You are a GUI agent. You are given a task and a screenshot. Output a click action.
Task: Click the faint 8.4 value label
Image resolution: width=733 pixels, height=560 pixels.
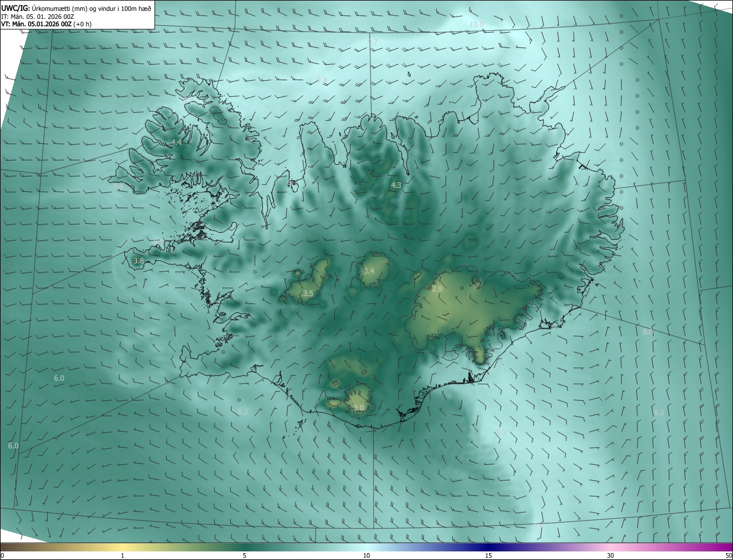coord(117,187)
